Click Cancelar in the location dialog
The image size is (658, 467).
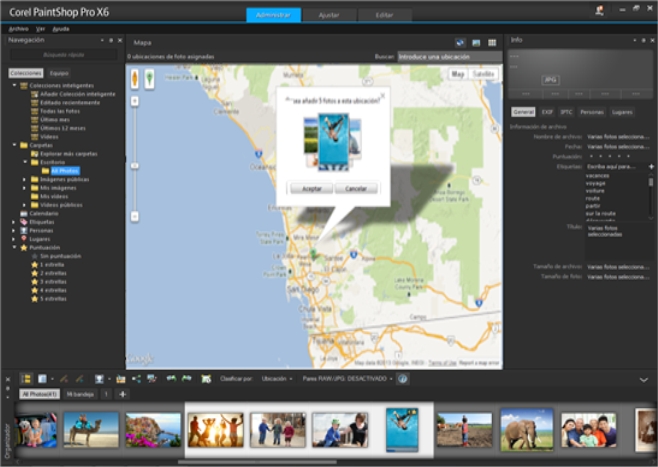356,188
